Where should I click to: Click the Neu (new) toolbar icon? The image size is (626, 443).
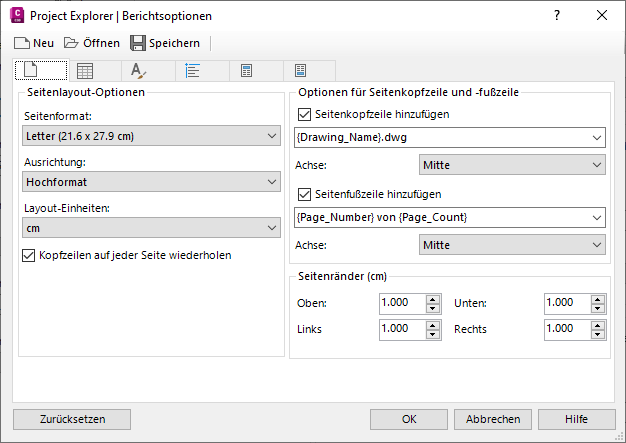click(22, 43)
